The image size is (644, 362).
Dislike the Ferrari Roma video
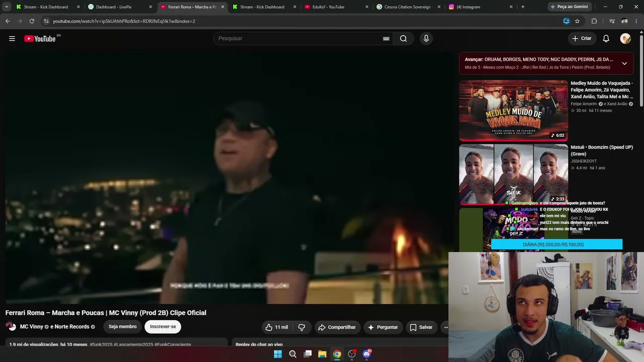coord(302,327)
